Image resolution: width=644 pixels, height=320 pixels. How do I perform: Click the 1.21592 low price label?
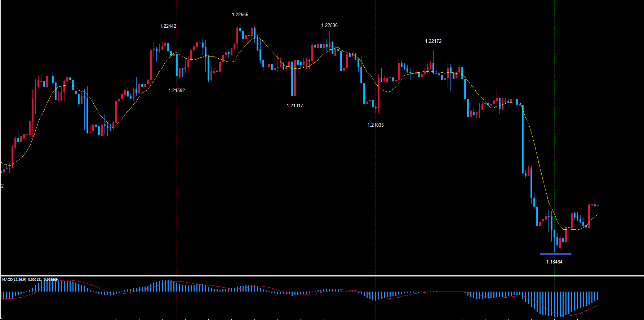tap(177, 91)
